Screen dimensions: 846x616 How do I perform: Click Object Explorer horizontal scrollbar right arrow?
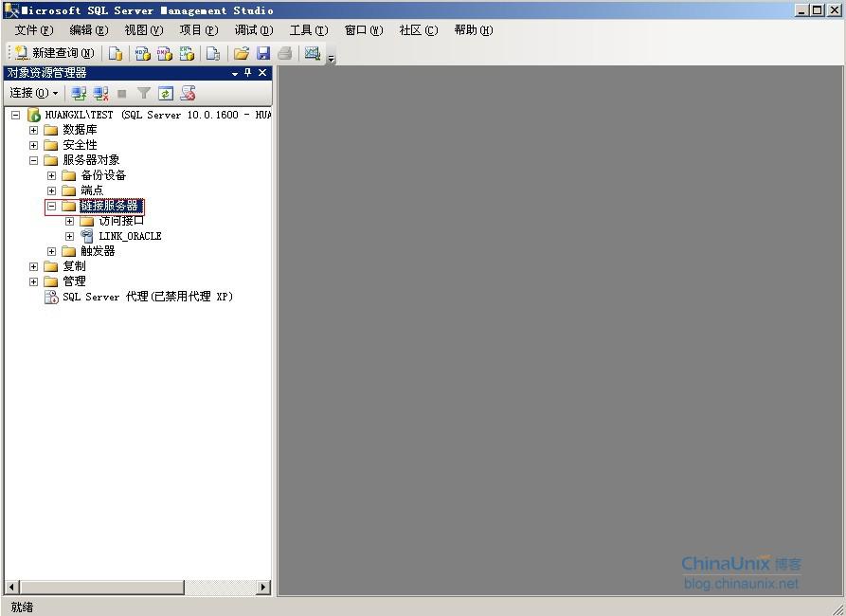point(263,587)
